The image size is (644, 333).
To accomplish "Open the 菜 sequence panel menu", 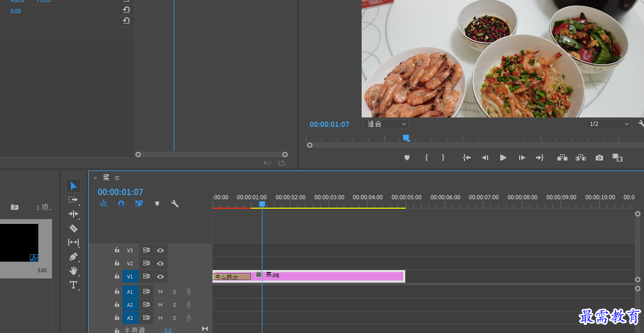I will (117, 178).
